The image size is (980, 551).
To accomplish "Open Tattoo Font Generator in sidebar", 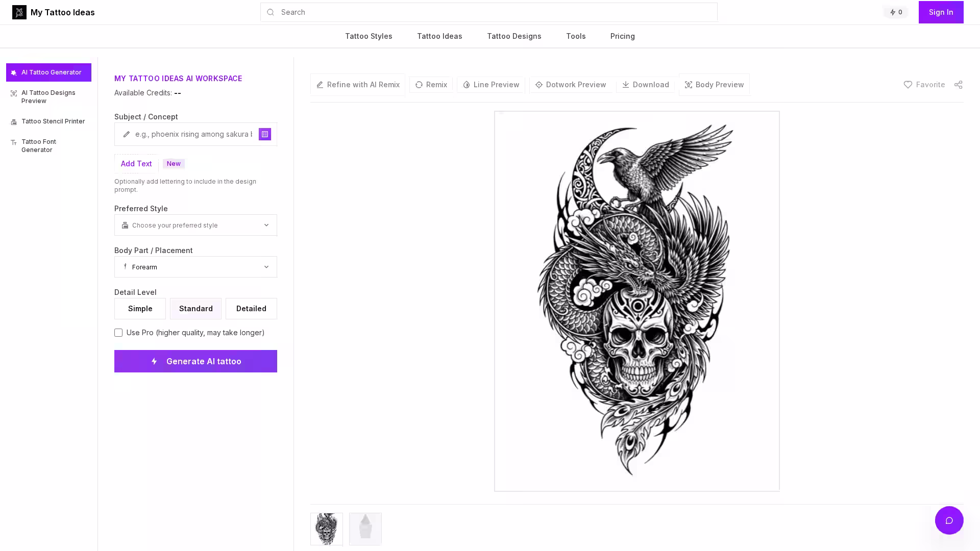I will coord(39,146).
